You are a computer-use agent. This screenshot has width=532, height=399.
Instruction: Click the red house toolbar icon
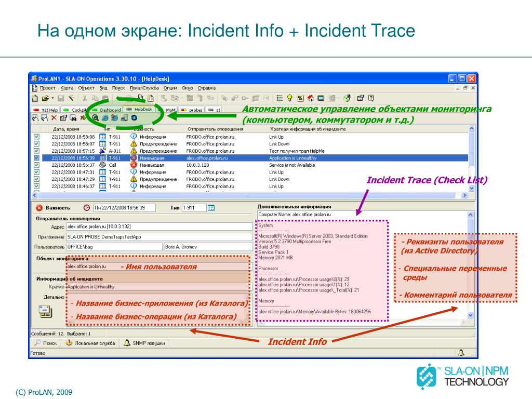pyautogui.click(x=311, y=98)
